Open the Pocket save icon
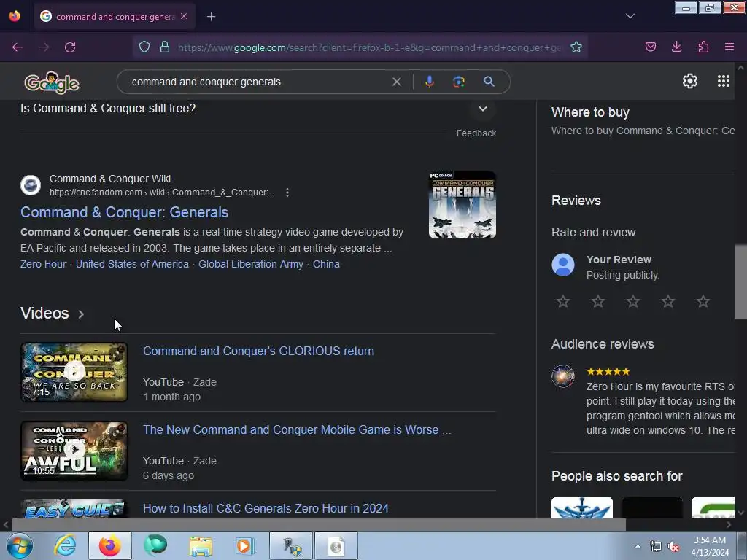This screenshot has width=747, height=560. [x=651, y=47]
